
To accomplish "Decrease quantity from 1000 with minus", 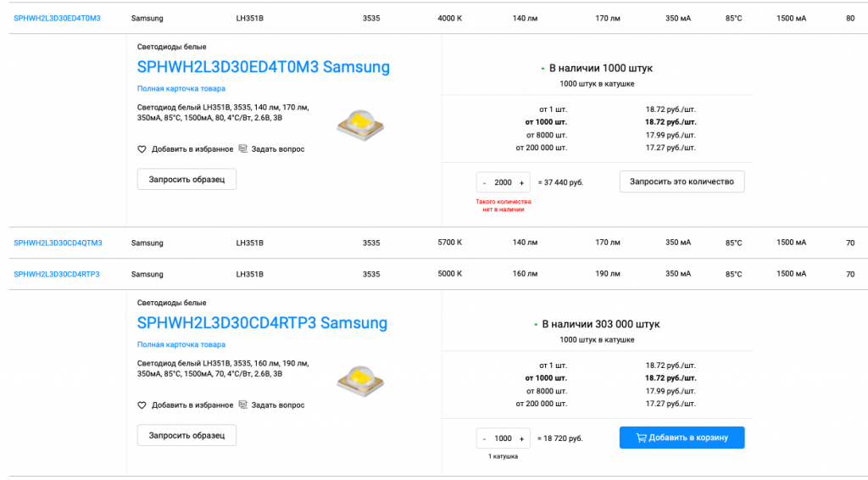I will click(x=484, y=438).
